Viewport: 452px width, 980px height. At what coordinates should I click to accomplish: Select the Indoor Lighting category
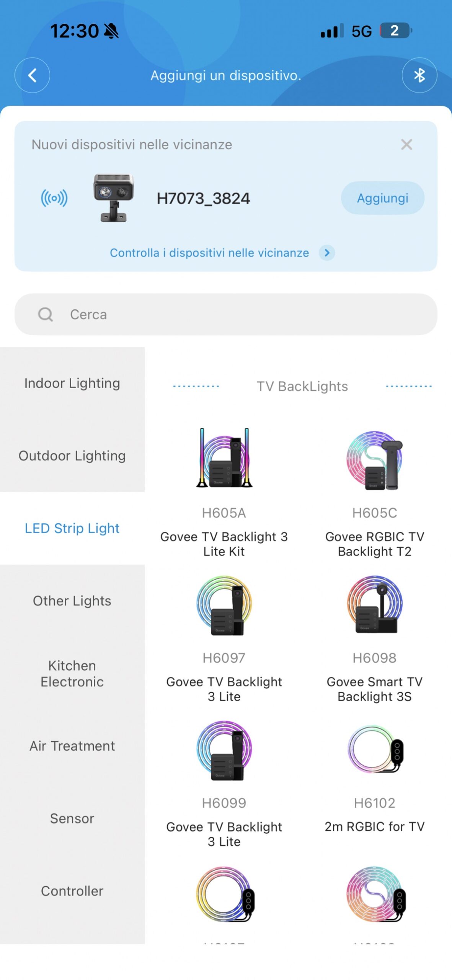point(72,383)
